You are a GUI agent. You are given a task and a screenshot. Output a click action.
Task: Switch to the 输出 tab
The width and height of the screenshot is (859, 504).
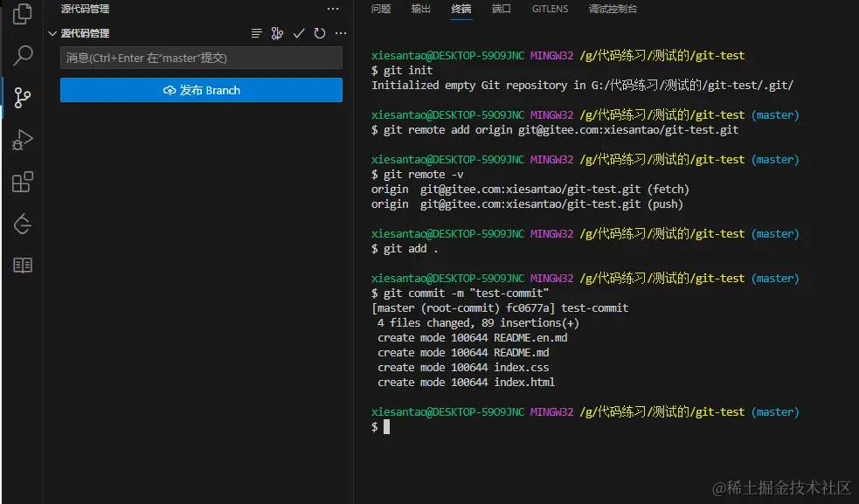(x=421, y=9)
